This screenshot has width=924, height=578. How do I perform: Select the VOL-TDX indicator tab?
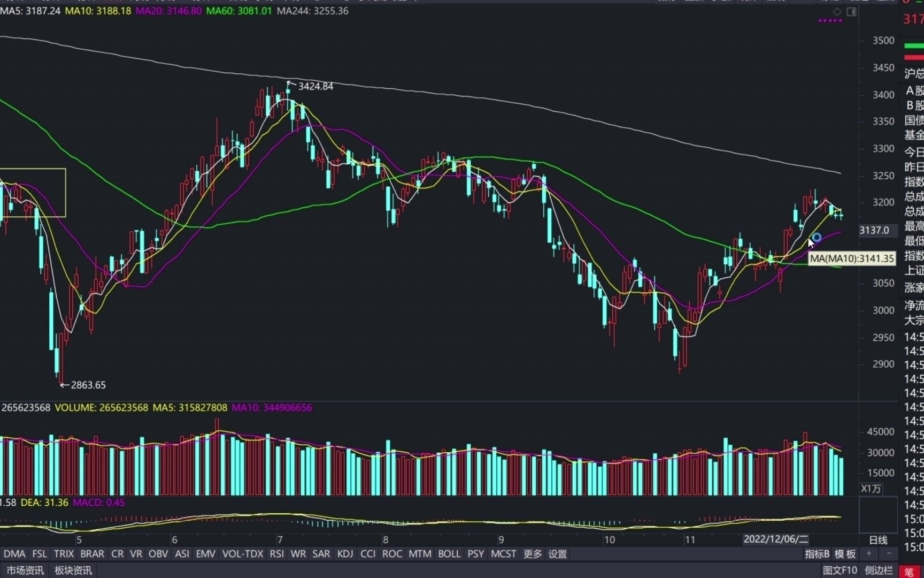click(243, 554)
